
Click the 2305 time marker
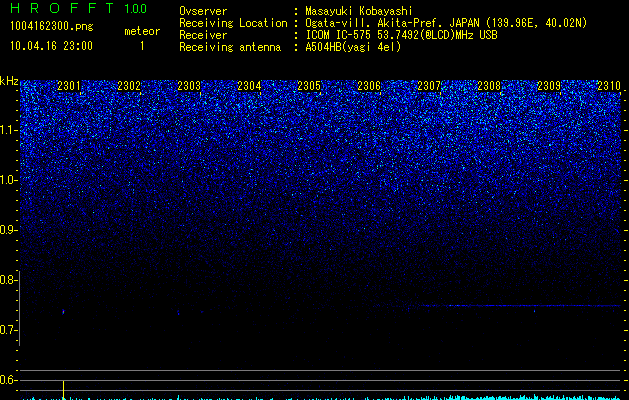309,86
